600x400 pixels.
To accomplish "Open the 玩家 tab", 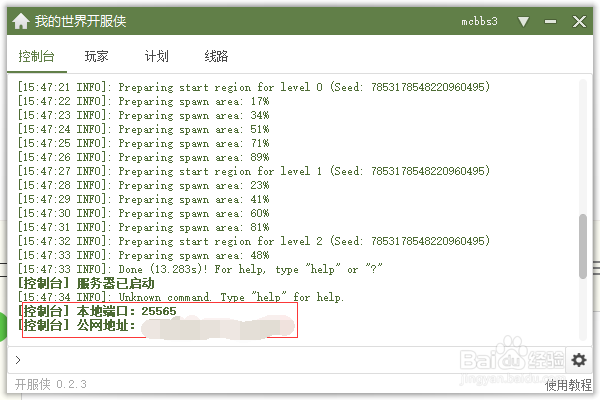I will tap(96, 57).
